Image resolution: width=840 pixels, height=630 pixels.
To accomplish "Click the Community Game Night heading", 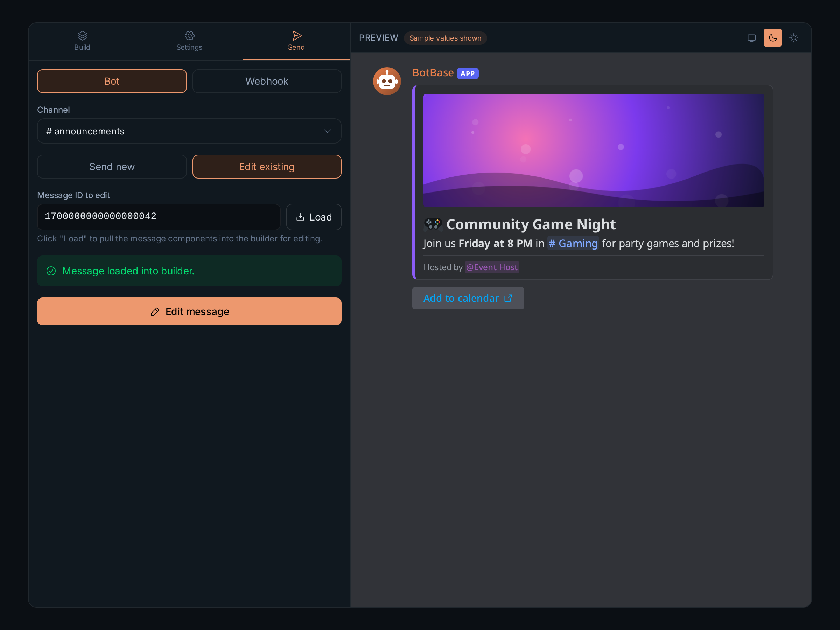I will point(531,224).
